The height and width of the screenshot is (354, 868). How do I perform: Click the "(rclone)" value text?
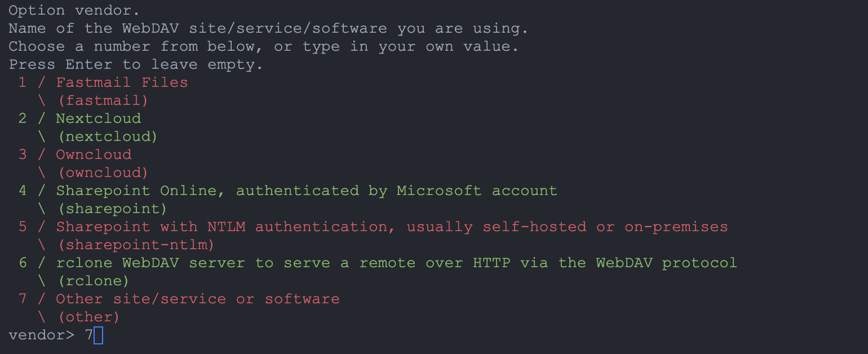93,281
